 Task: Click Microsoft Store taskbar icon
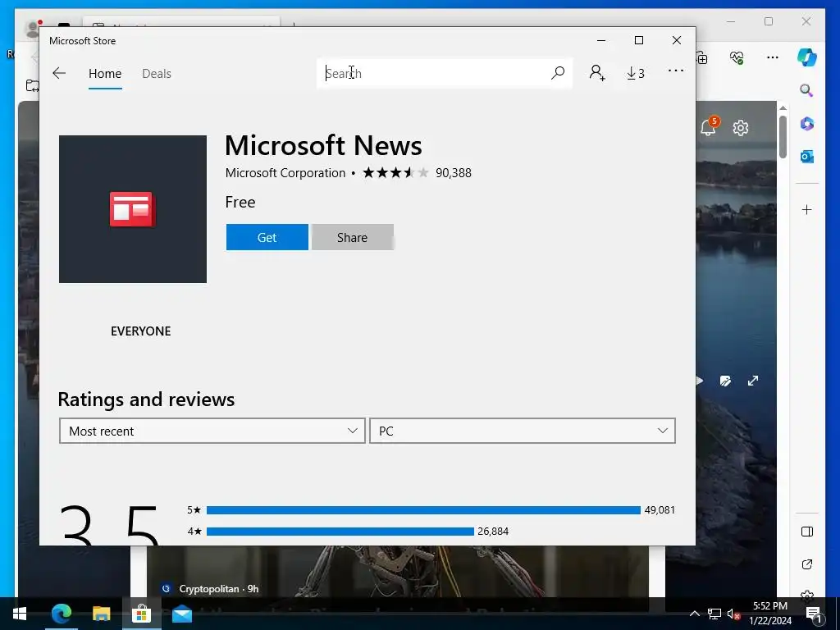pos(141,614)
